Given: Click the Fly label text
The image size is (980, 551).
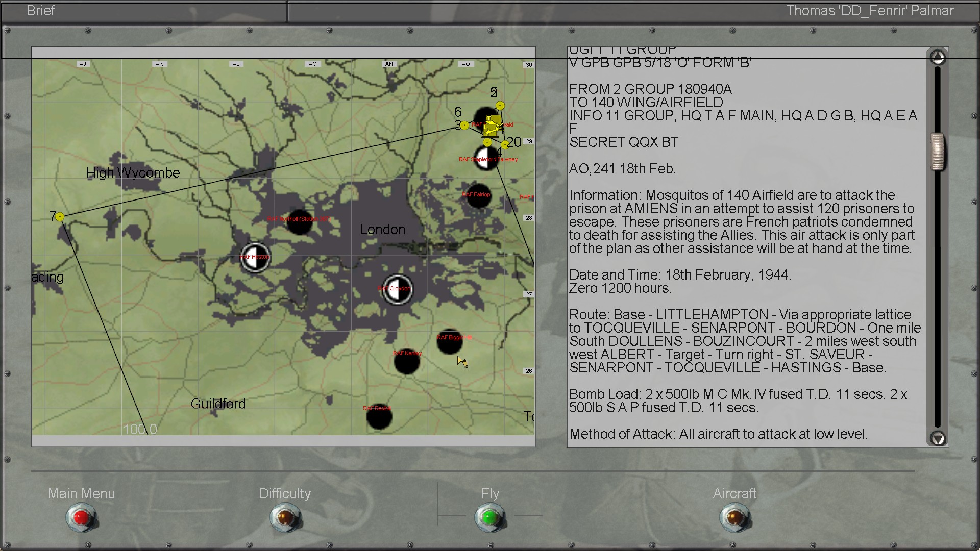Looking at the screenshot, I should coord(490,493).
